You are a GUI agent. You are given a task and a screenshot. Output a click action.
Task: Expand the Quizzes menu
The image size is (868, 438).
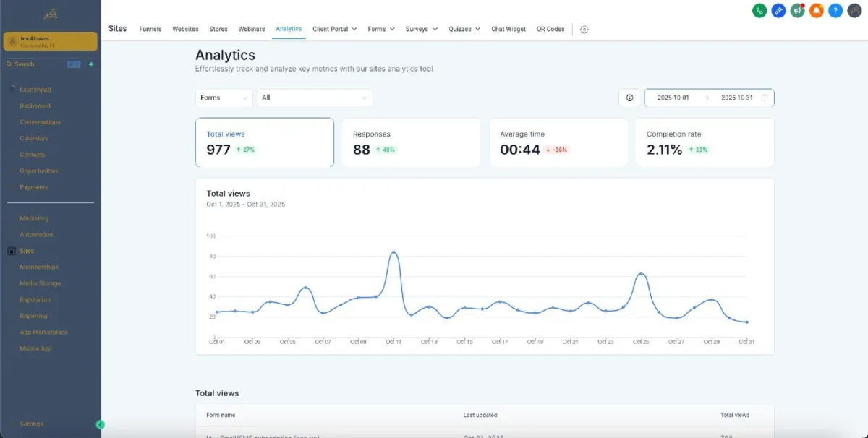[464, 29]
